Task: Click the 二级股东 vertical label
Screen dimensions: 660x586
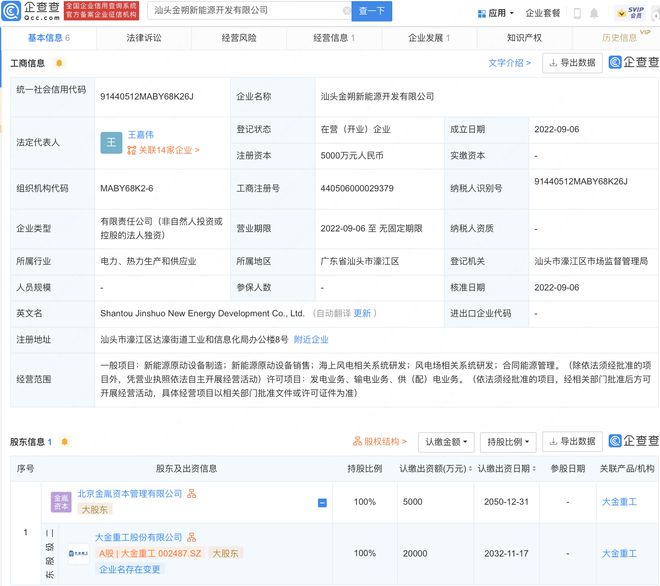Action: point(50,554)
